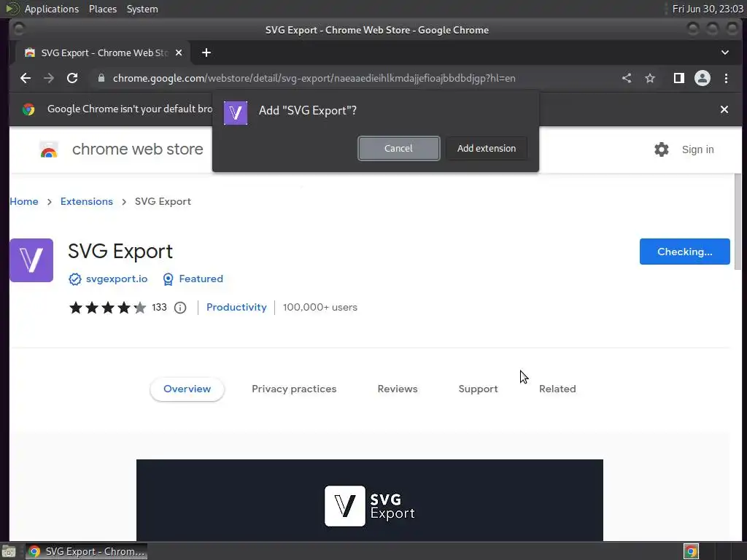Click the SVG Export breadcrumb text
Image resolution: width=747 pixels, height=560 pixels.
click(163, 201)
